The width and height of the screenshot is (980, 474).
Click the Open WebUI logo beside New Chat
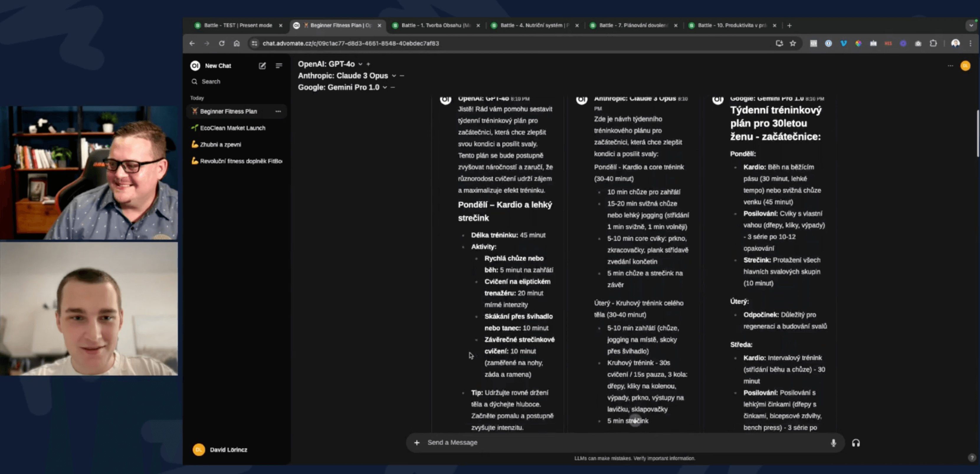195,66
